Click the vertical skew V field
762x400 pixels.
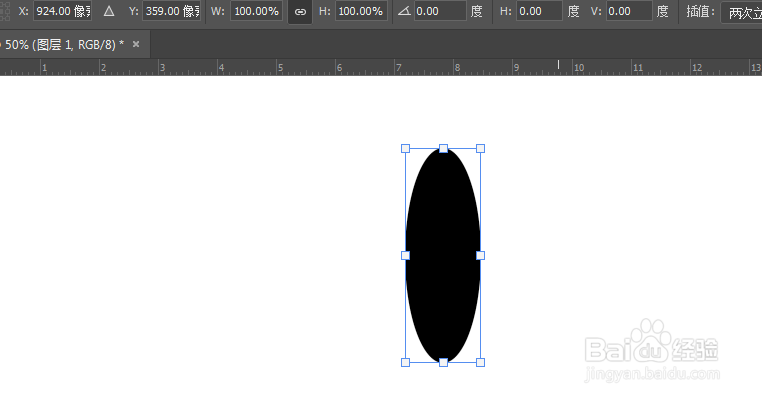click(629, 11)
